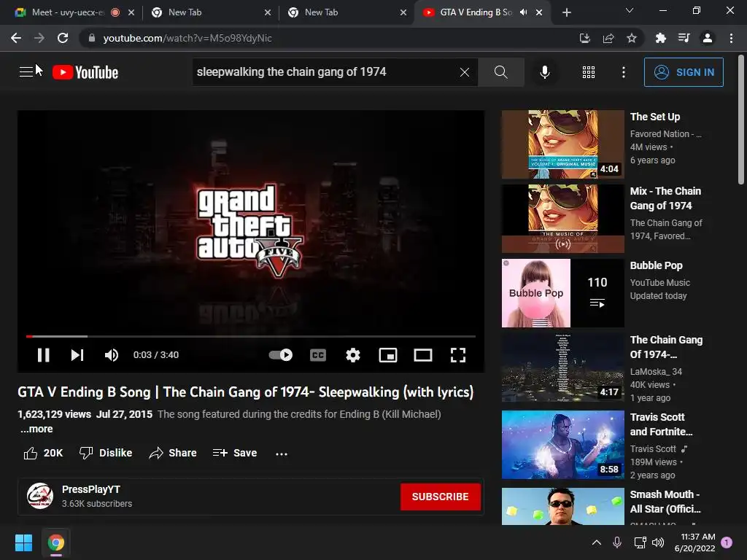Open system volume speaker icon
The image size is (747, 560).
(658, 542)
